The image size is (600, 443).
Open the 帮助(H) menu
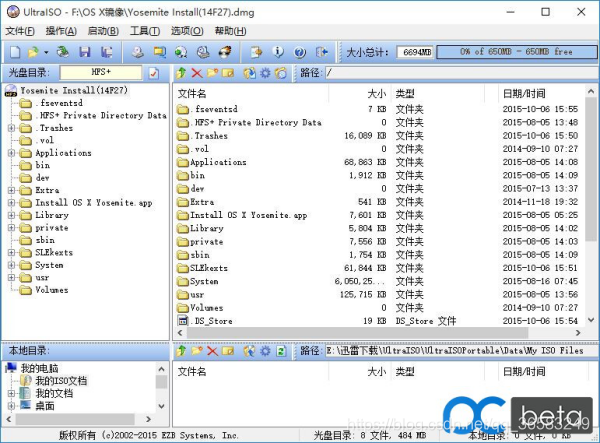(230, 31)
